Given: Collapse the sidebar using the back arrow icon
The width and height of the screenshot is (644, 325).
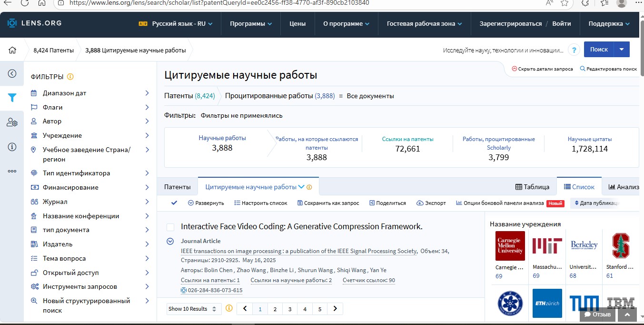Looking at the screenshot, I should point(12,73).
